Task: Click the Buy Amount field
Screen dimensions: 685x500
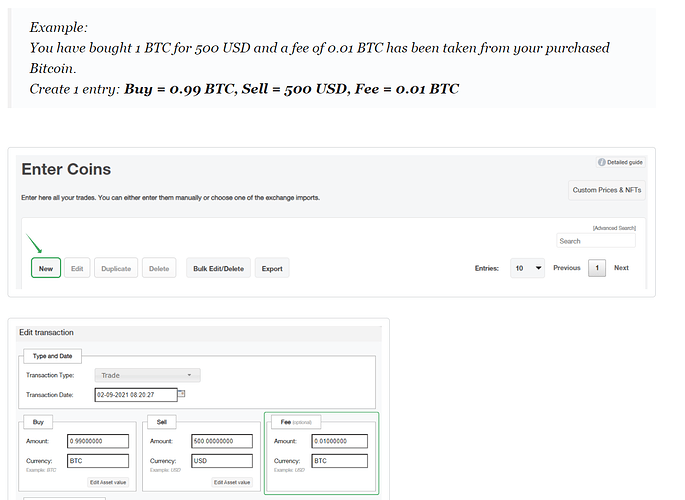Action: pyautogui.click(x=98, y=441)
